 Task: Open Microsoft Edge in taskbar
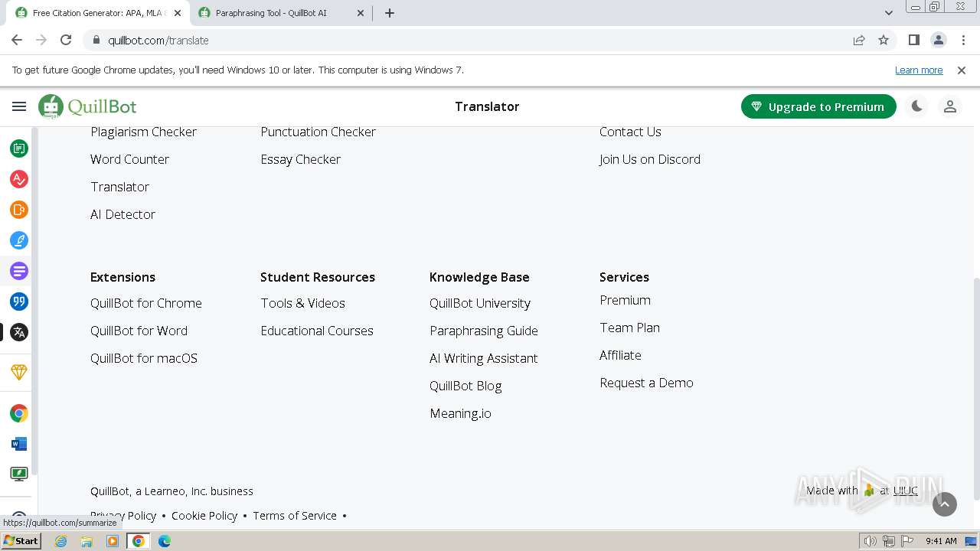click(164, 541)
